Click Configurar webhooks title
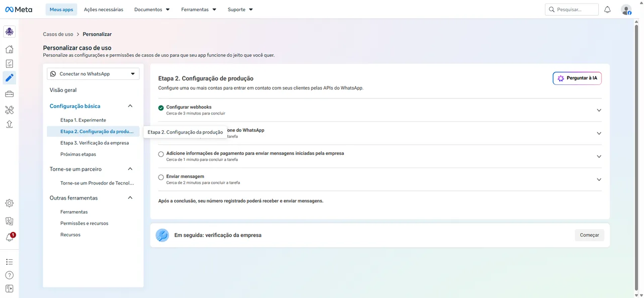This screenshot has width=644, height=298. click(x=189, y=107)
